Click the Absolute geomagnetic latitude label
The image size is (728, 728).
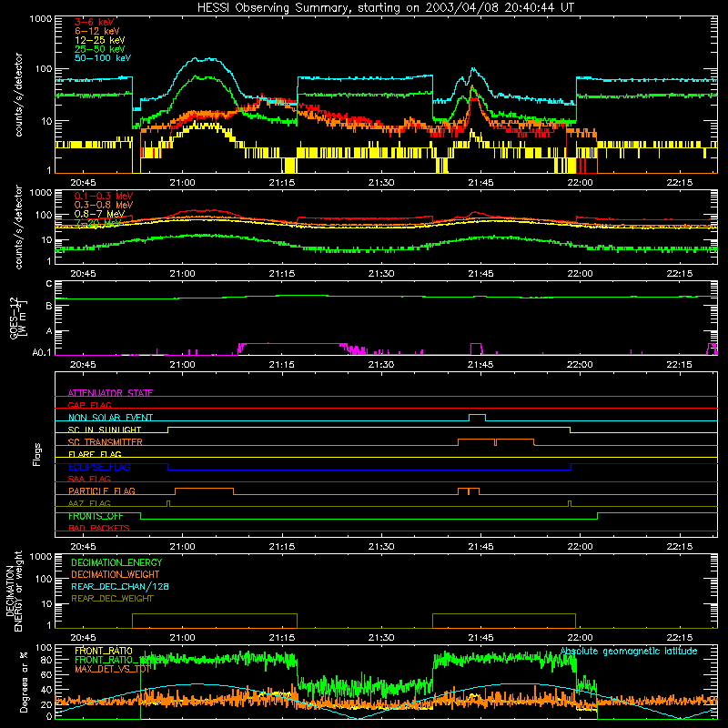pyautogui.click(x=629, y=652)
